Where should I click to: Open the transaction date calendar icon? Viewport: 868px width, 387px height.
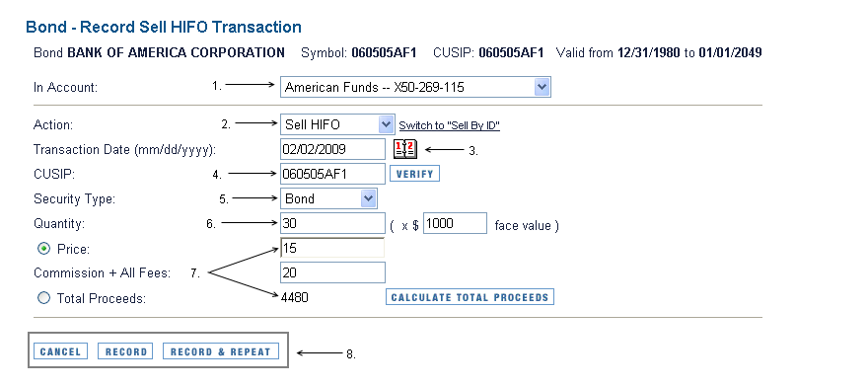point(405,149)
